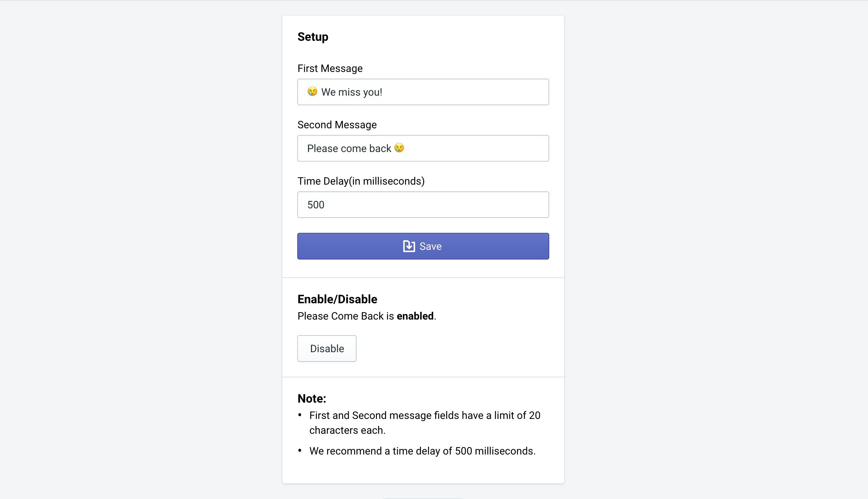Screen dimensions: 868x499
Task: Click the 'Setup' section heading
Action: coord(313,37)
